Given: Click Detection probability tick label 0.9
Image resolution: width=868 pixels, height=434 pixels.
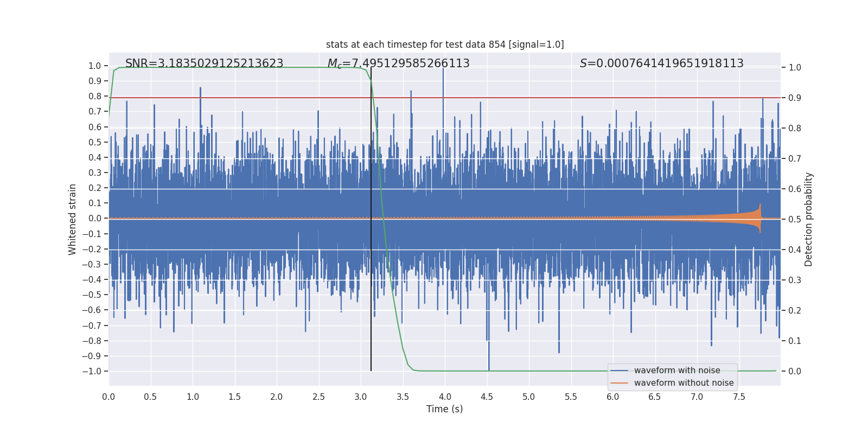Looking at the screenshot, I should (795, 98).
